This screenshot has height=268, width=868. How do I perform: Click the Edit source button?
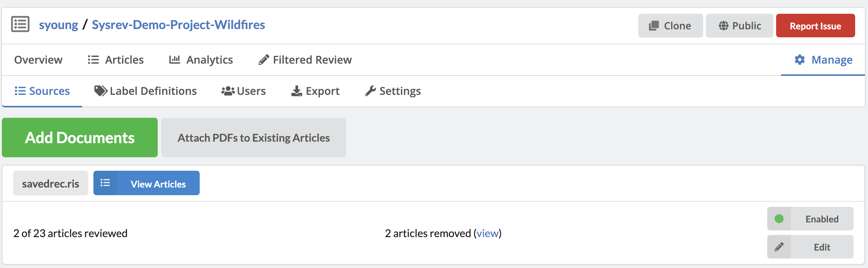coord(810,247)
